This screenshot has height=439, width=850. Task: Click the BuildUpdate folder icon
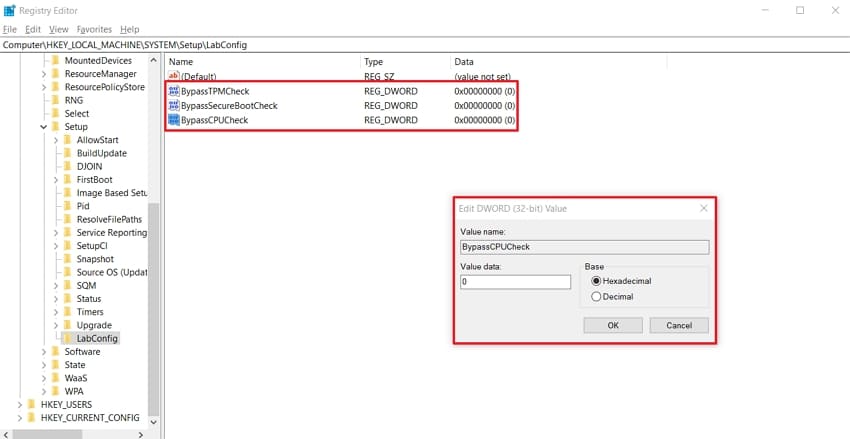(x=67, y=153)
